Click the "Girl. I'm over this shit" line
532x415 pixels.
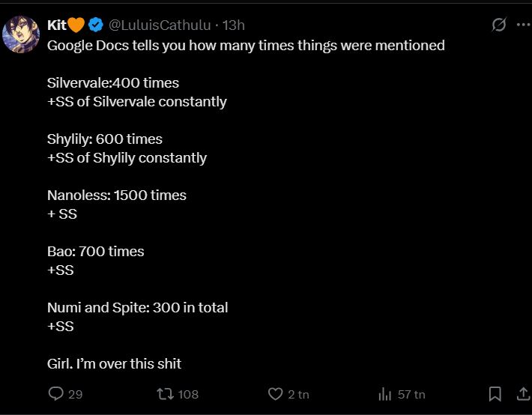(x=114, y=364)
